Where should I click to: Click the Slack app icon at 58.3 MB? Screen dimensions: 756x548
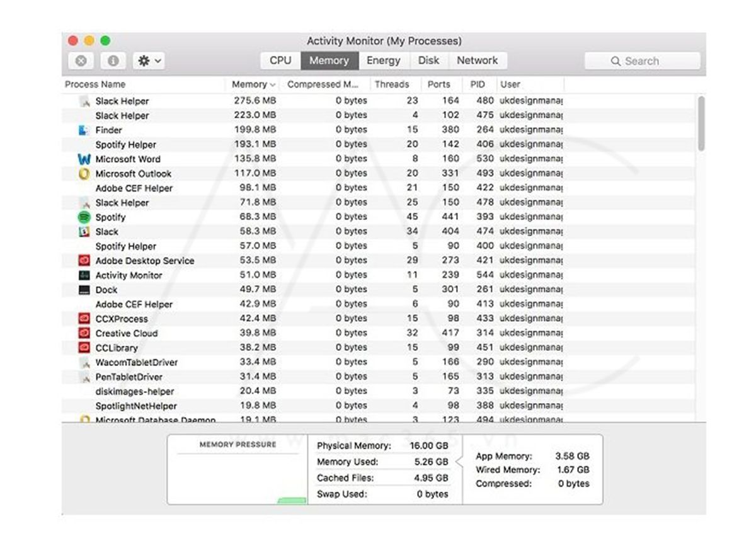[84, 232]
